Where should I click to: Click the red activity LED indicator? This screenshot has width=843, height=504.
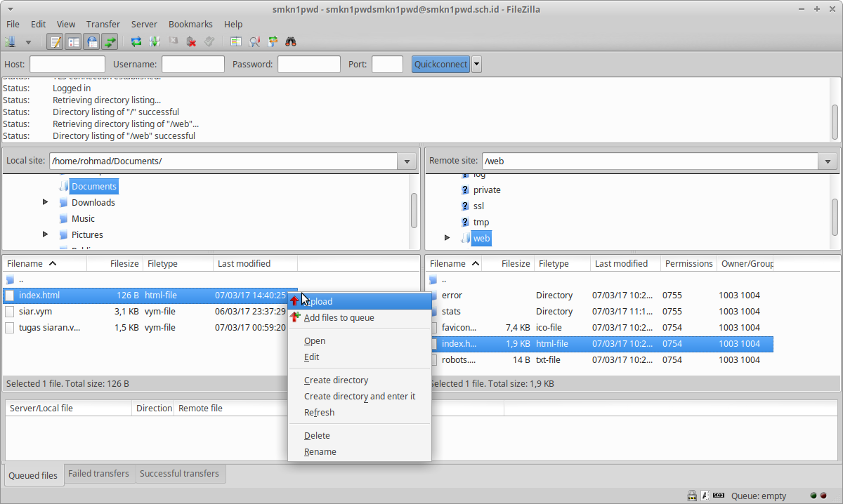coord(823,496)
